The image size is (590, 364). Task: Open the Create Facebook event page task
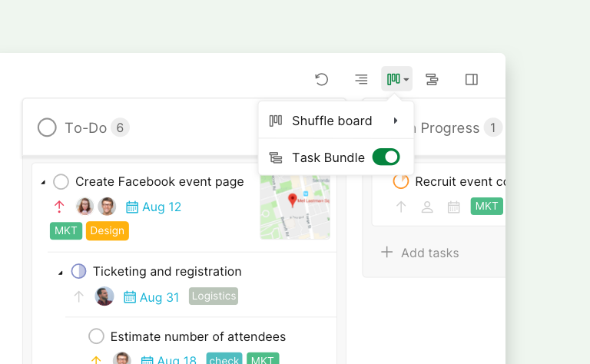[x=160, y=182]
